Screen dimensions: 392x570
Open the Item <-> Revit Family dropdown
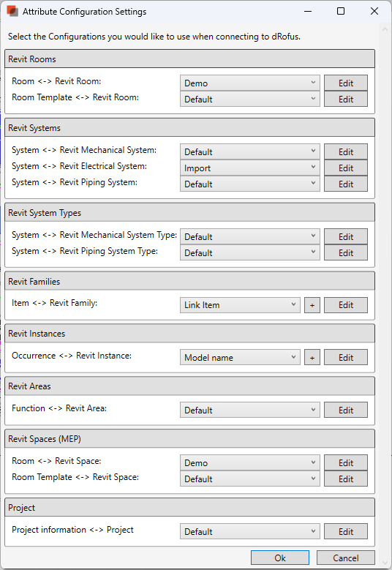[240, 305]
